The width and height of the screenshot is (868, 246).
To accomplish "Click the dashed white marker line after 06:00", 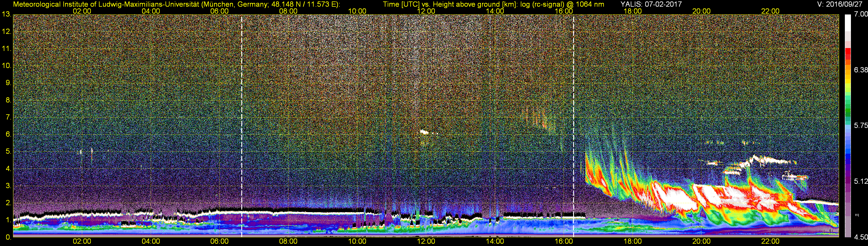I will pyautogui.click(x=242, y=125).
